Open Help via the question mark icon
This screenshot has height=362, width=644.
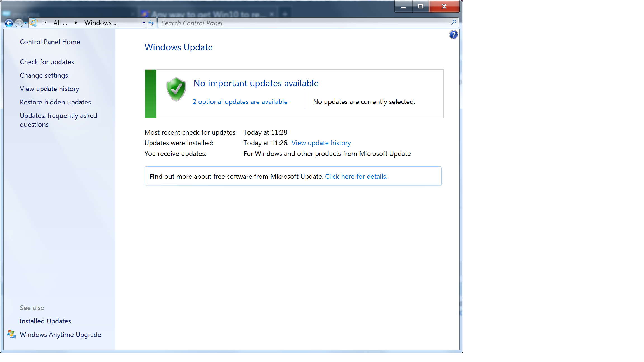point(453,35)
